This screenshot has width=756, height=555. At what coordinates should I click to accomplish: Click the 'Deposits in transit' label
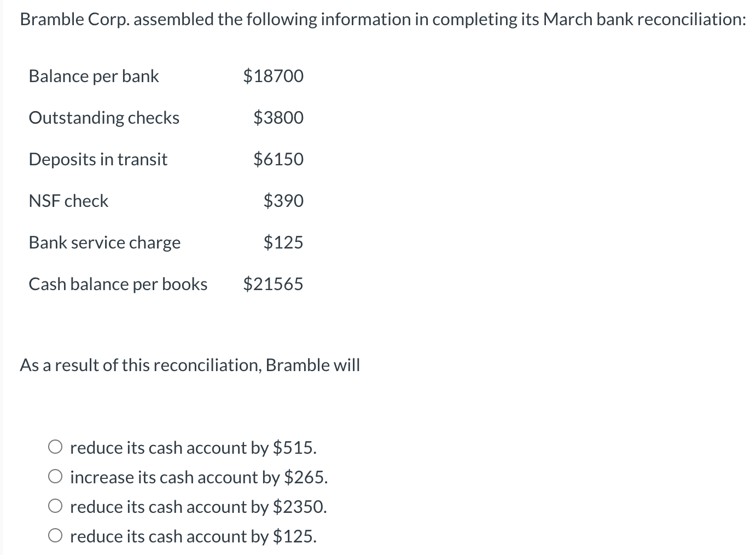tap(98, 160)
